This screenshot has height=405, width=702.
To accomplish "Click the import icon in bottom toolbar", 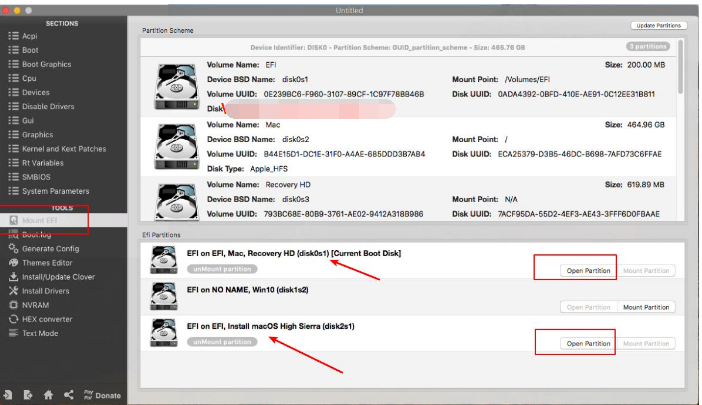I will pyautogui.click(x=8, y=395).
